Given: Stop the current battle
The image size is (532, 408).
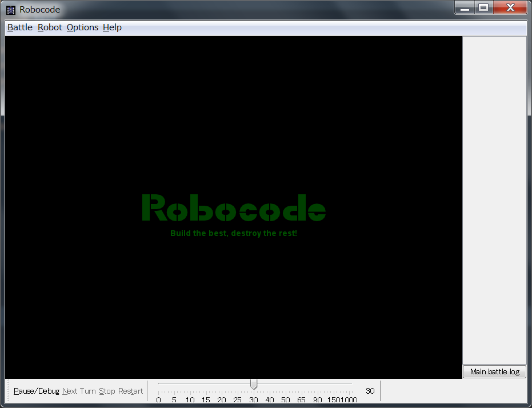Looking at the screenshot, I should 107,391.
